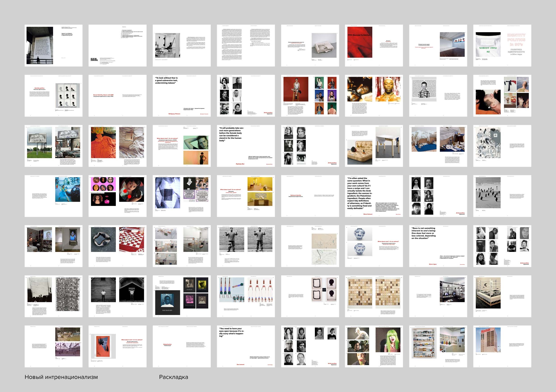Image resolution: width=556 pixels, height=392 pixels.
Task: Click the '1993 Biennial Exhibition' red title
Action: pos(359,35)
